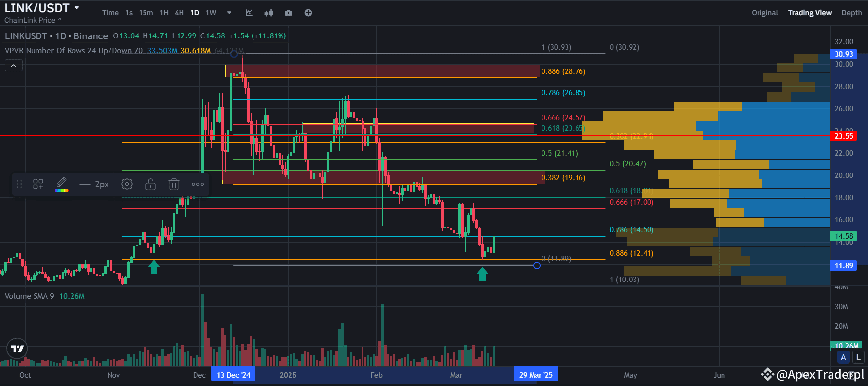Viewport: 868px width, 386px height.
Task: Select the 1D interval
Action: [x=195, y=13]
